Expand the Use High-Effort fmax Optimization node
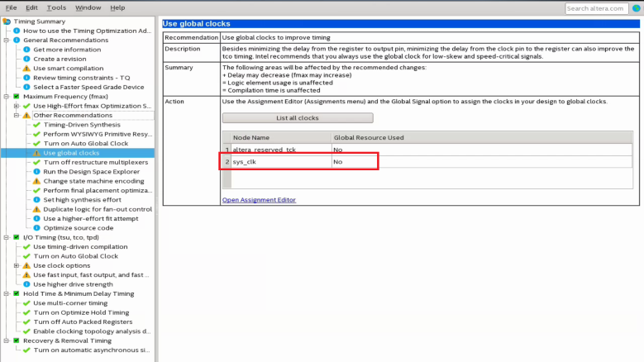644x362 pixels. (x=17, y=106)
